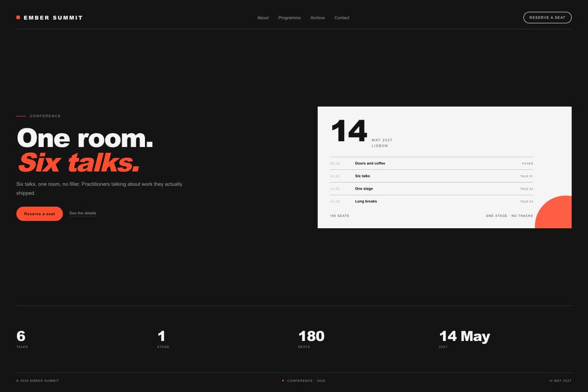Click the "TALK 02" label
Viewport: 588px width, 392px height.
click(x=527, y=189)
